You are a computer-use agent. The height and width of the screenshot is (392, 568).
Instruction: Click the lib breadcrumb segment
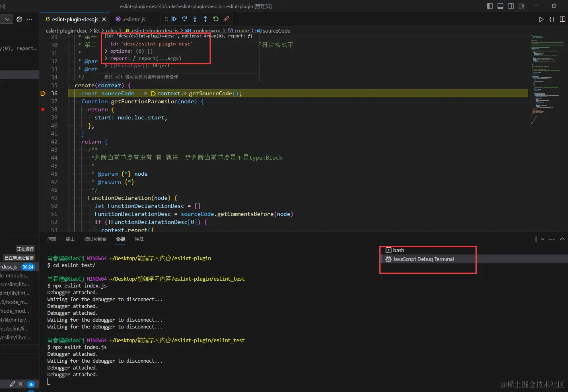point(97,31)
